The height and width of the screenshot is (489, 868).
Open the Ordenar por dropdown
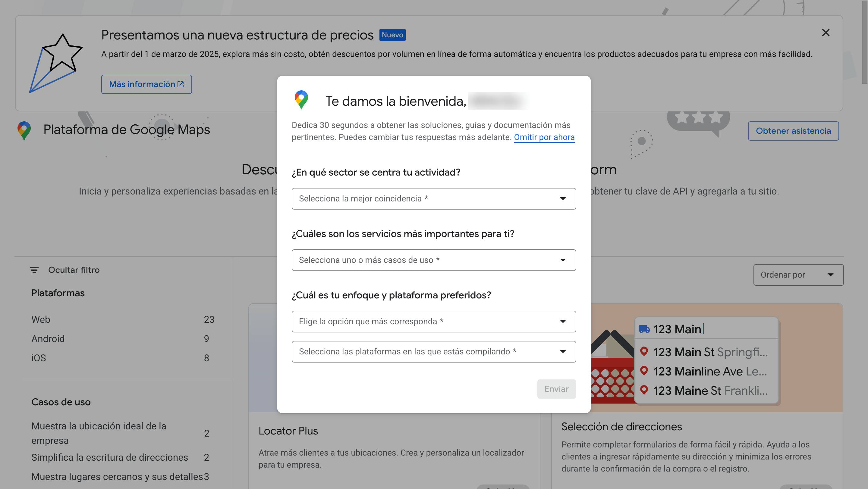click(798, 275)
